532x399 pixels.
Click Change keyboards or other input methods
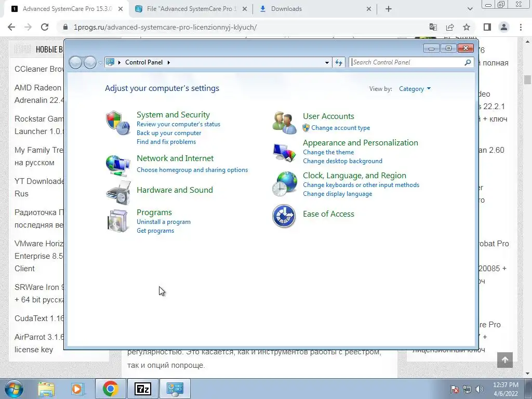point(361,185)
